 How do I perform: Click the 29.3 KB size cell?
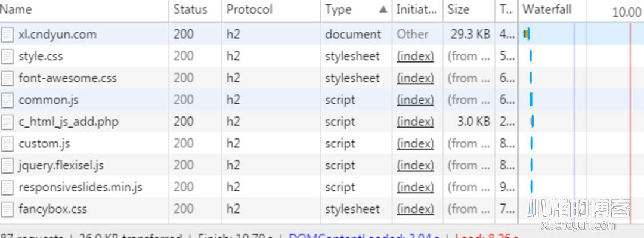[x=470, y=34]
